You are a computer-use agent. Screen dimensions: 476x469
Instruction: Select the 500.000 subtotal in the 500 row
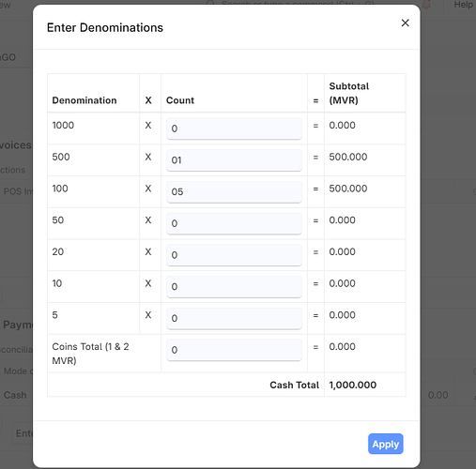click(348, 157)
